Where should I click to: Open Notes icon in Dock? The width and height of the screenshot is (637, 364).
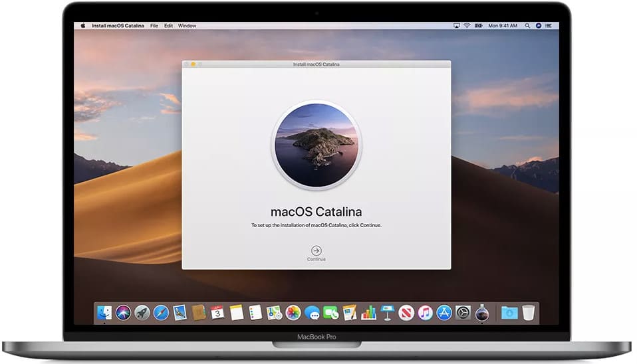click(x=237, y=313)
